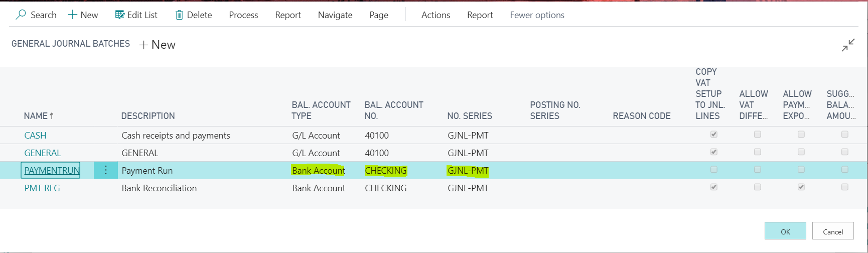This screenshot has width=868, height=253.
Task: Open the Actions menu
Action: pos(436,15)
